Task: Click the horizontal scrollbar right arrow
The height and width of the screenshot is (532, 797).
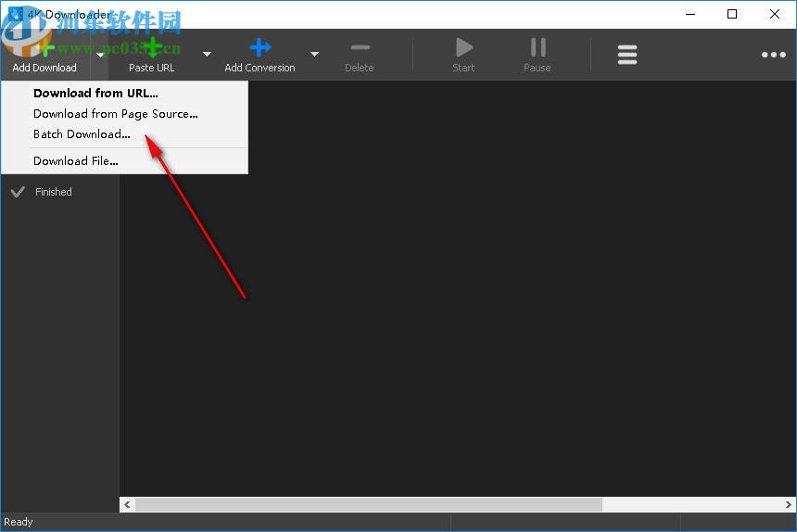Action: tap(789, 504)
